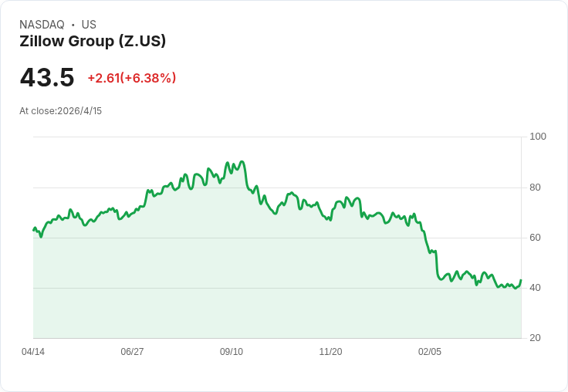Click the At close 2026/4/15 timestamp

click(61, 111)
